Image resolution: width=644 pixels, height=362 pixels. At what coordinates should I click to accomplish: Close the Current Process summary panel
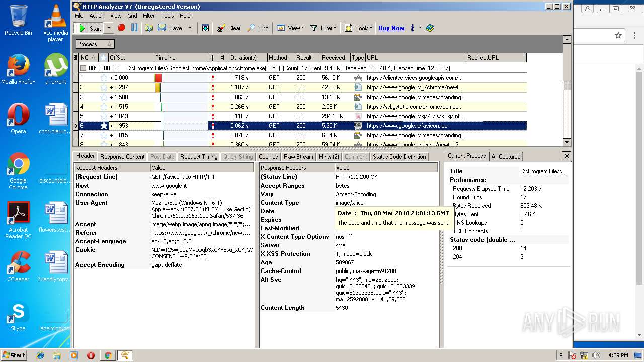[x=566, y=156]
